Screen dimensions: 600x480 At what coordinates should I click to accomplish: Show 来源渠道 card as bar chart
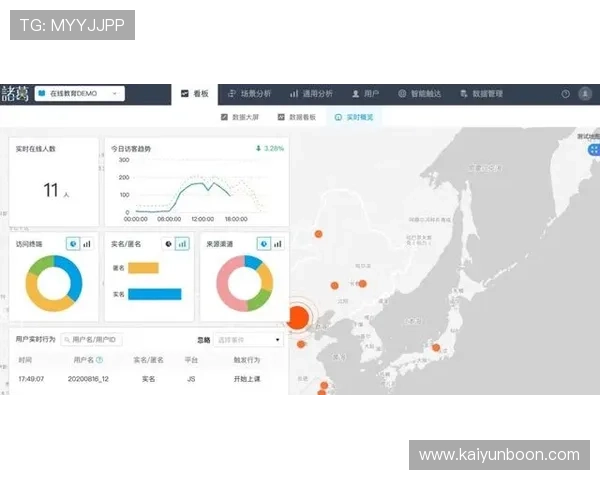(x=278, y=244)
